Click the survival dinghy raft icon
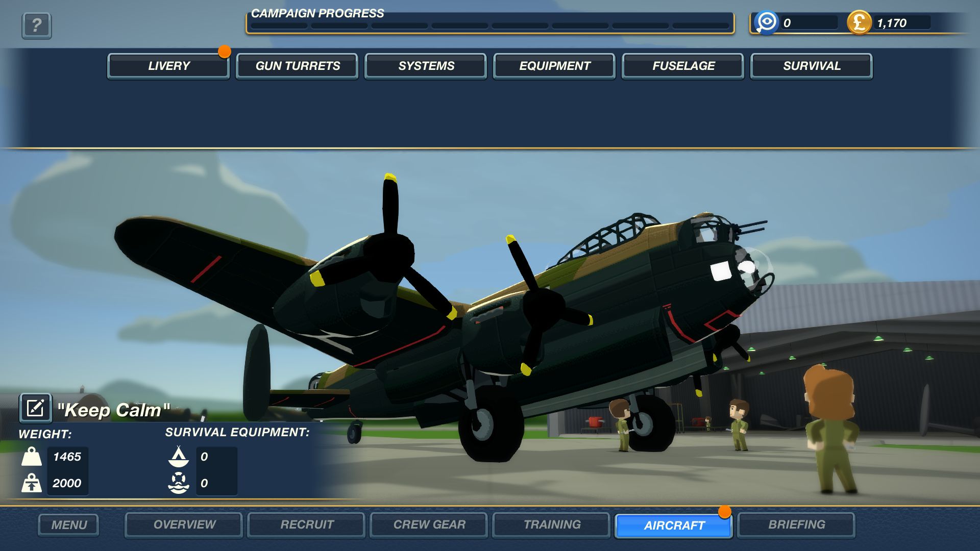Screen dimensions: 980x551 tap(179, 457)
